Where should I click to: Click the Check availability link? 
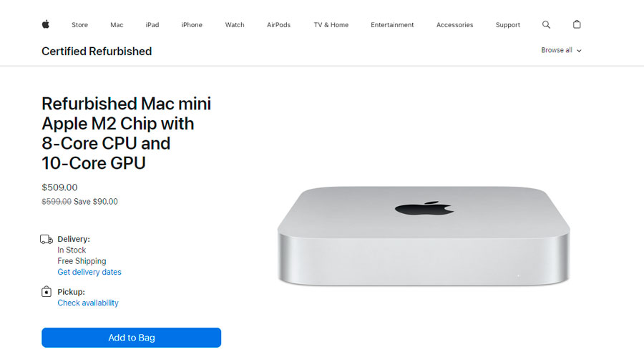pos(88,303)
